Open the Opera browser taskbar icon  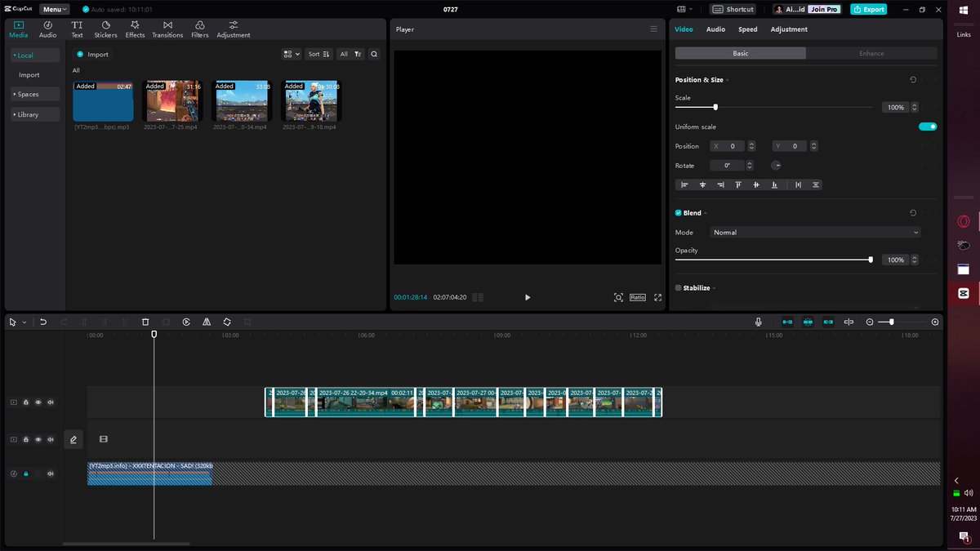[964, 221]
